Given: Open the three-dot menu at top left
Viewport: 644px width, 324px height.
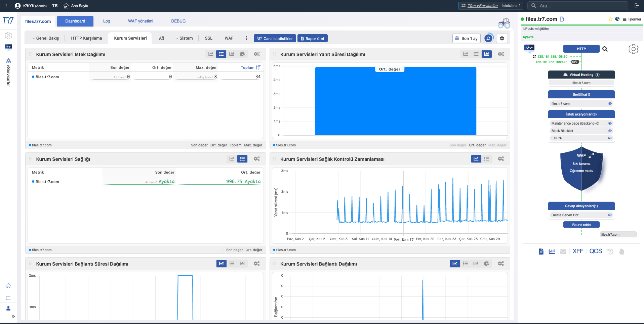Looking at the screenshot, I should pyautogui.click(x=6, y=6).
